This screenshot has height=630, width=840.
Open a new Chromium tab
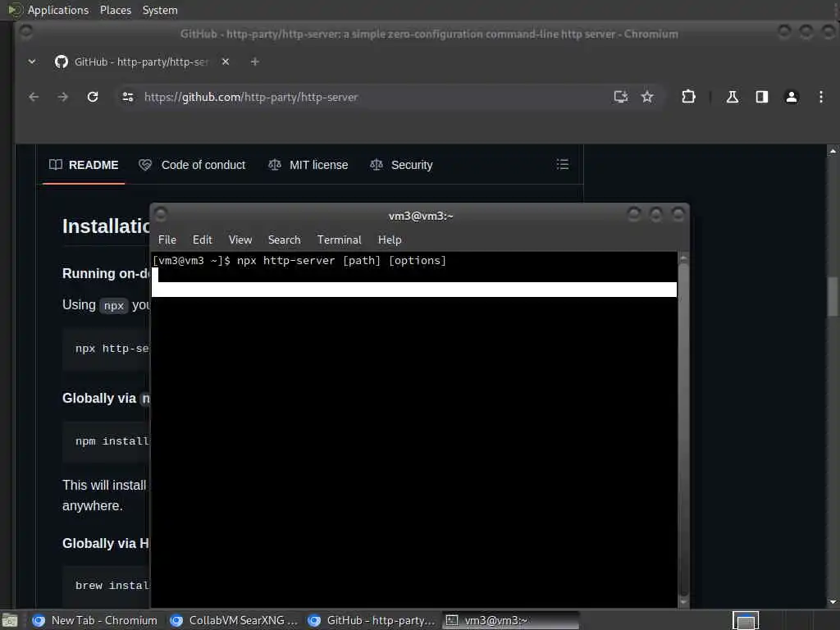255,62
